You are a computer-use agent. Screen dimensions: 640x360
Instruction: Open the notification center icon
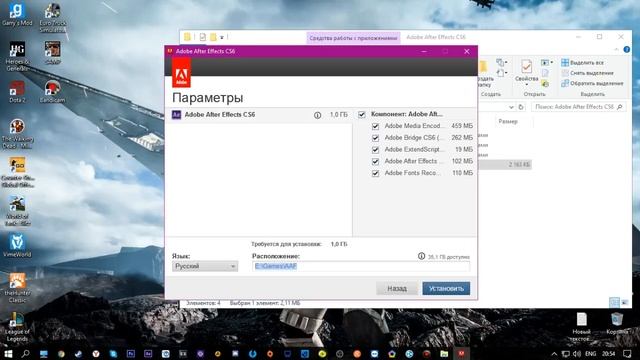pos(627,353)
